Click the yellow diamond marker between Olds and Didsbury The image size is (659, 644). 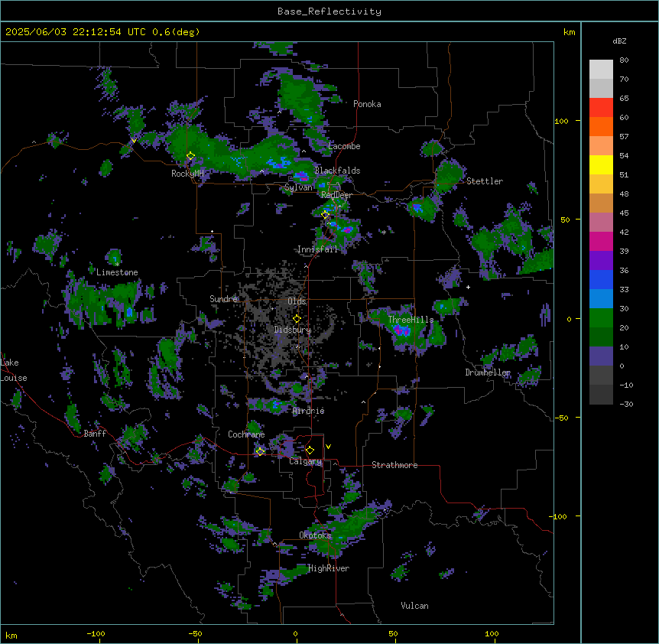[x=297, y=318]
